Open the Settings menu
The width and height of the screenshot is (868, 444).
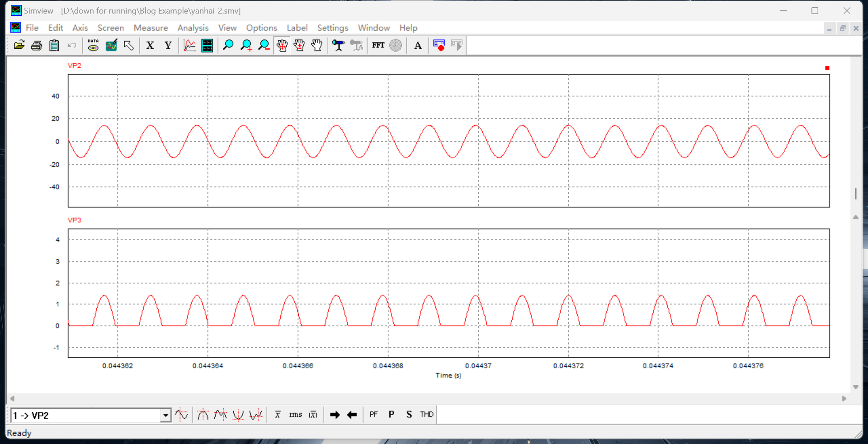[x=333, y=28]
